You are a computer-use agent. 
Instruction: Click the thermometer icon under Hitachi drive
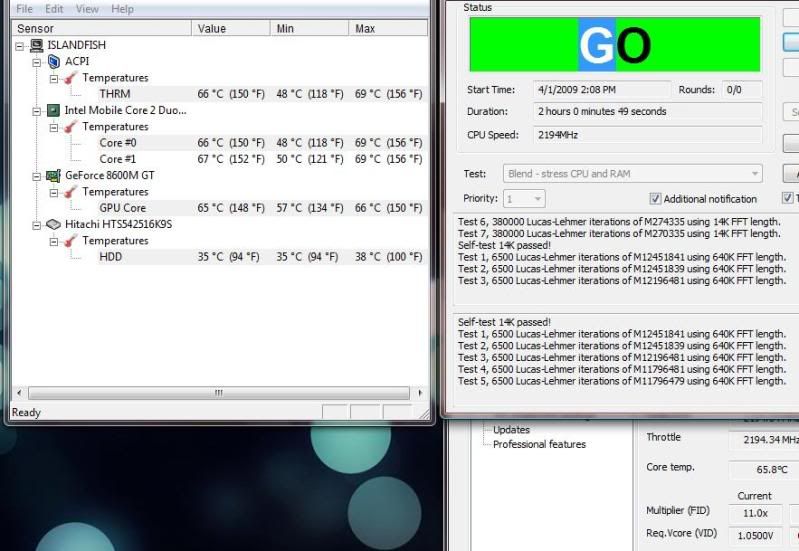tap(70, 241)
